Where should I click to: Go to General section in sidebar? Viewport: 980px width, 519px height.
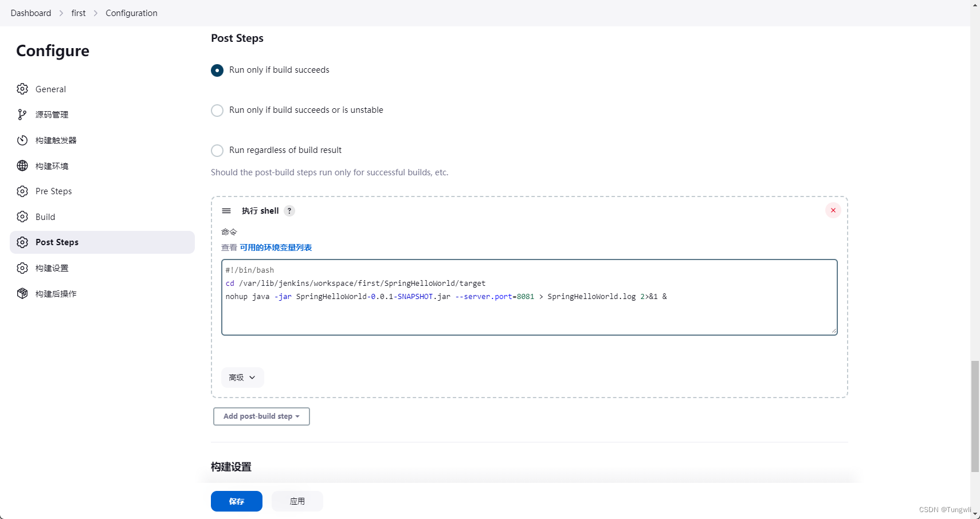click(102, 89)
